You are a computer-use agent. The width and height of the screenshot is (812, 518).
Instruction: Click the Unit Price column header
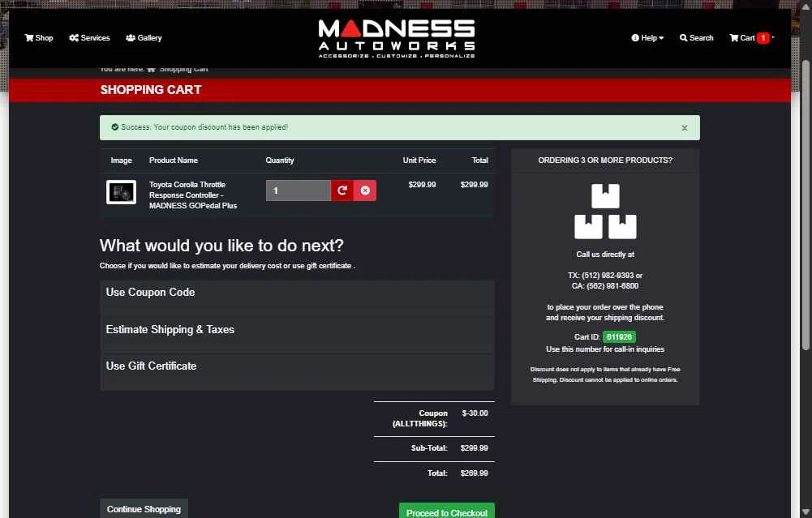(419, 161)
